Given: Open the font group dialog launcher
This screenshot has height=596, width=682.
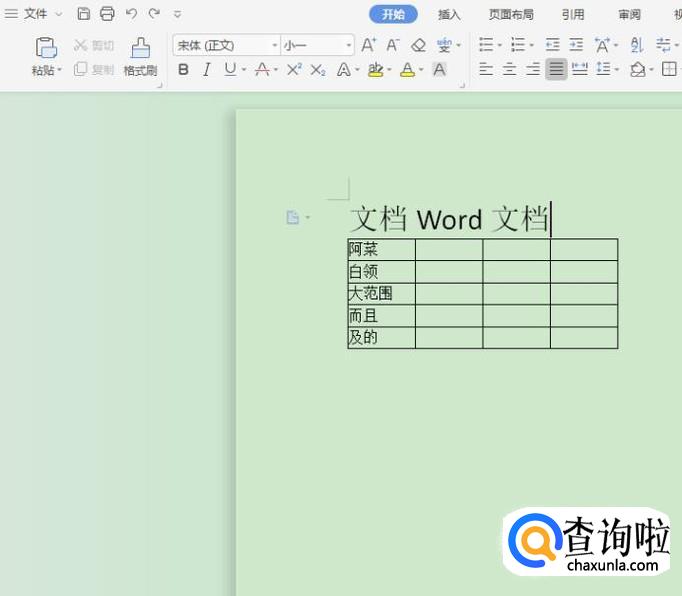Looking at the screenshot, I should [x=462, y=86].
